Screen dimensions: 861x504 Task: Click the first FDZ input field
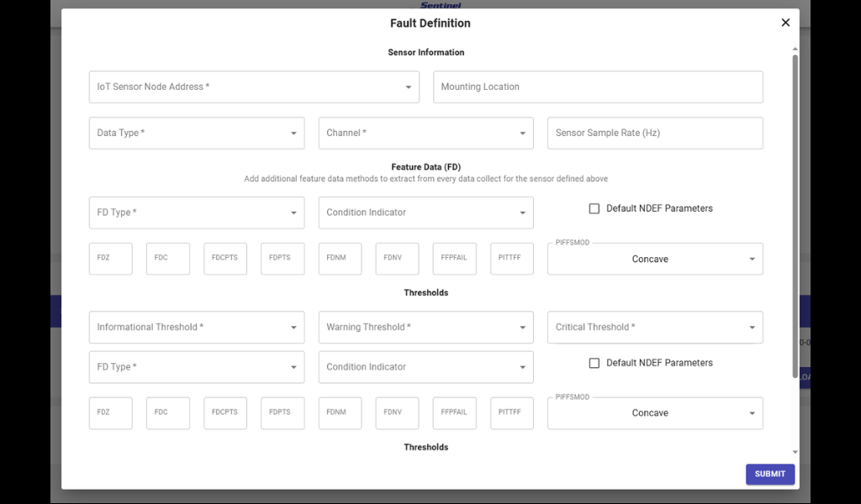110,259
